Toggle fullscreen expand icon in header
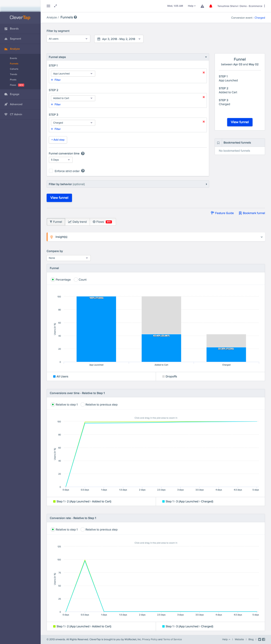 [55, 6]
